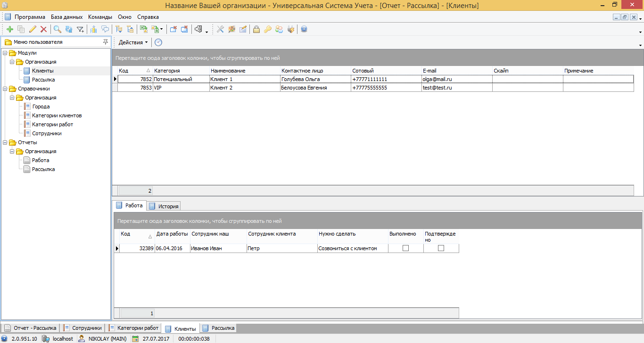
Task: Click the Сотрудник клиента column header
Action: 282,237
